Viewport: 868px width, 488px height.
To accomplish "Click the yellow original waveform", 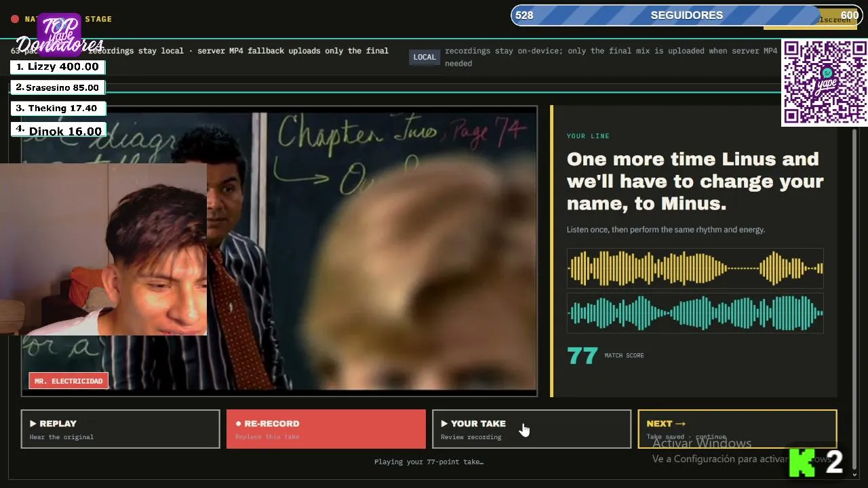I will pos(695,268).
